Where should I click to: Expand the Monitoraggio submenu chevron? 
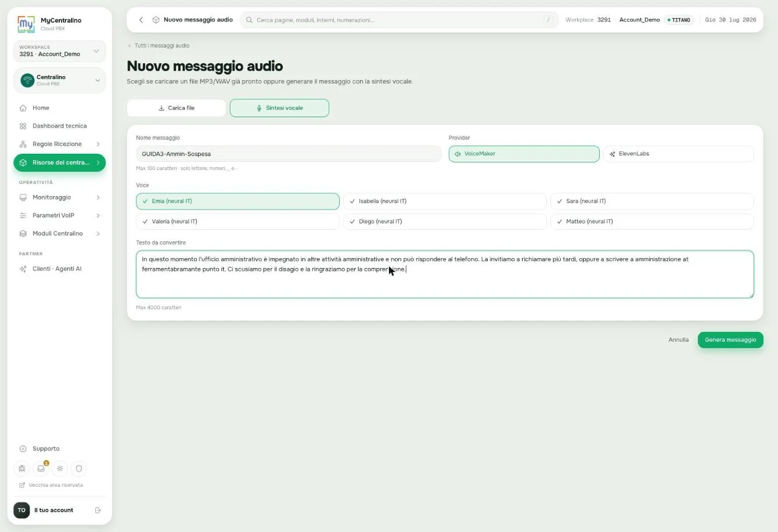pyautogui.click(x=98, y=197)
